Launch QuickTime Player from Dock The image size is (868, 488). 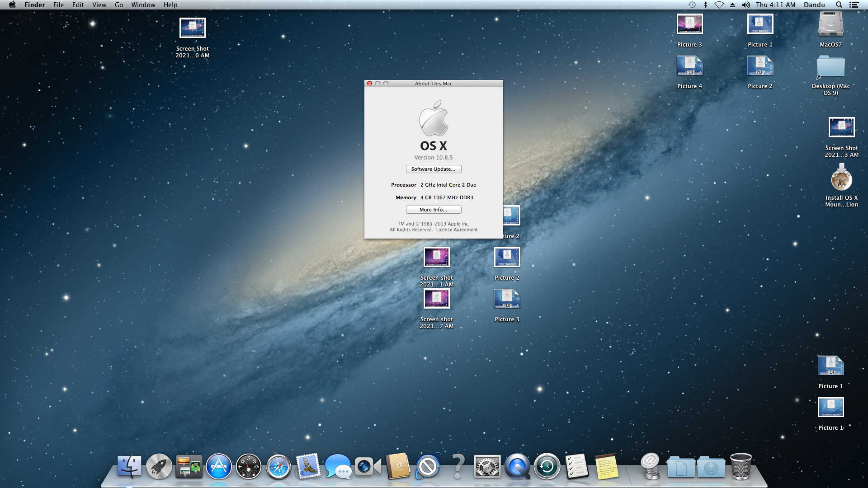point(517,466)
